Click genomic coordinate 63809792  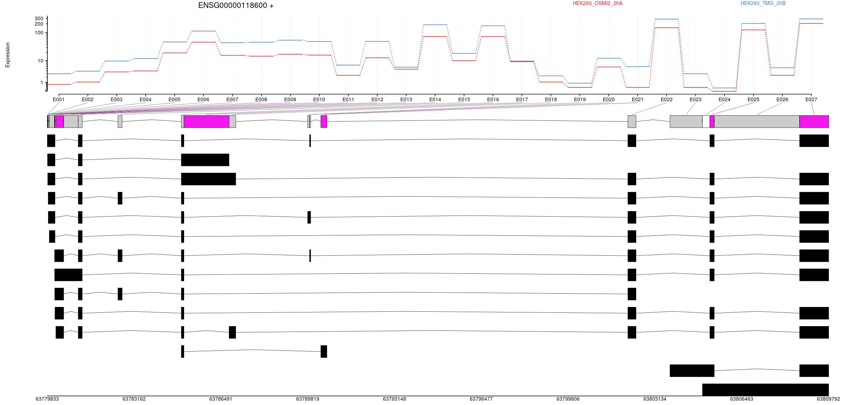(828, 399)
